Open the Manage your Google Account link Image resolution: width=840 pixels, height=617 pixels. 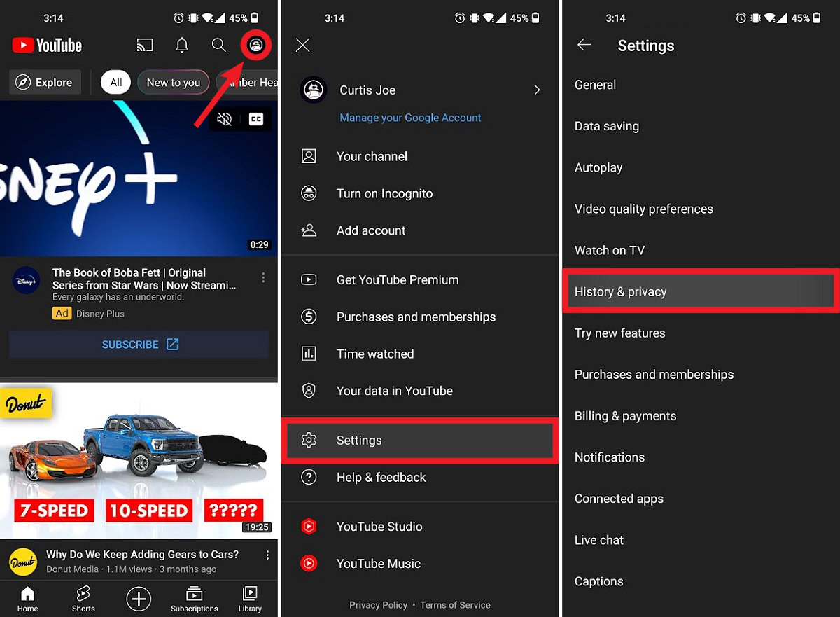coord(410,118)
